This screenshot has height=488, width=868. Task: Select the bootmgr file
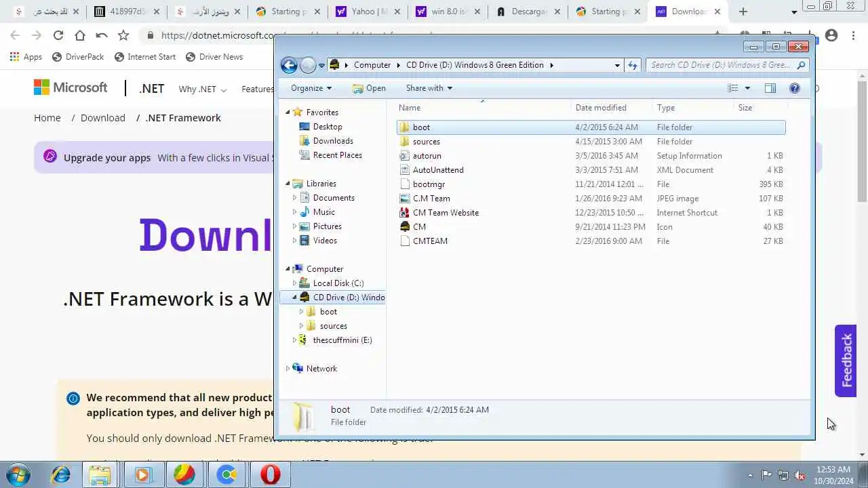click(x=429, y=184)
